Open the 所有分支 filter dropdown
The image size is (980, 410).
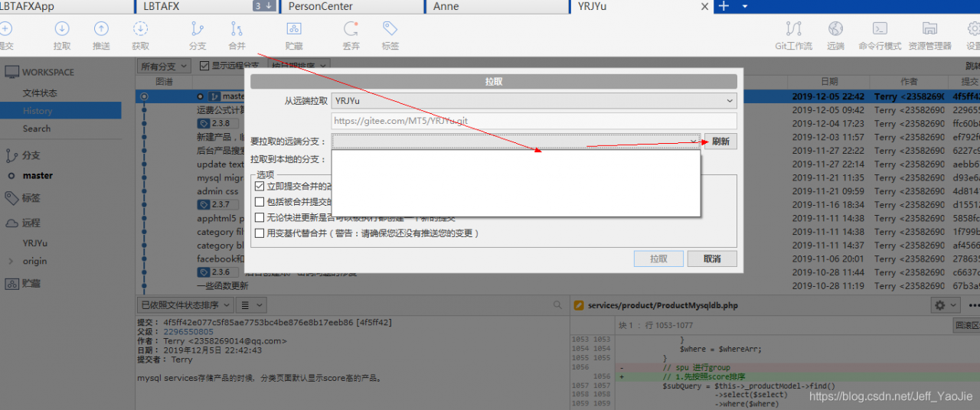(x=163, y=67)
